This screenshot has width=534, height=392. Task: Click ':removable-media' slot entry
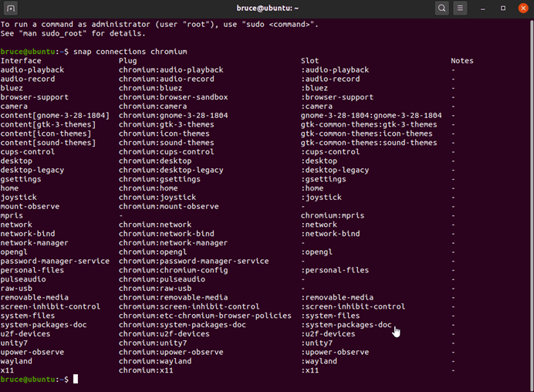pos(337,298)
